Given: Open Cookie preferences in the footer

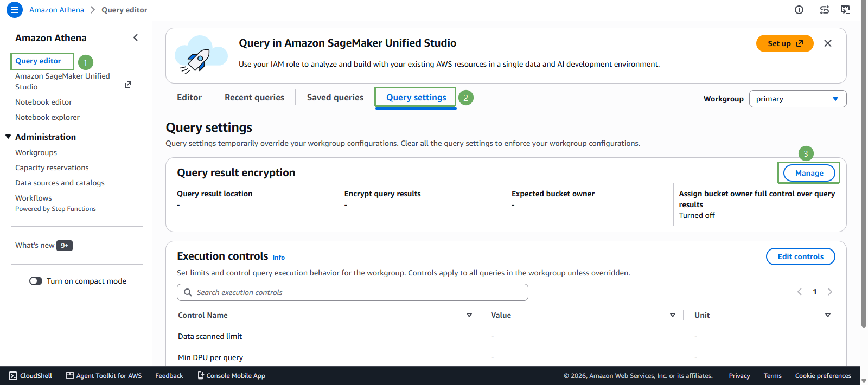Looking at the screenshot, I should point(823,376).
